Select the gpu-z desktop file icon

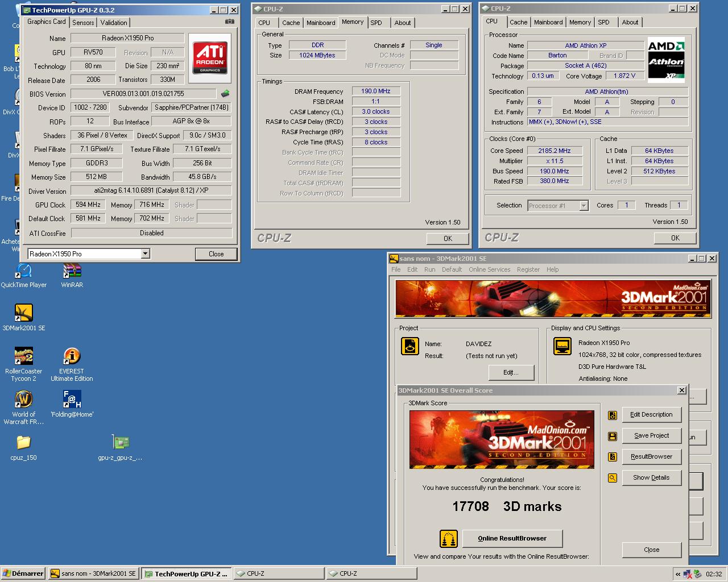tap(120, 447)
